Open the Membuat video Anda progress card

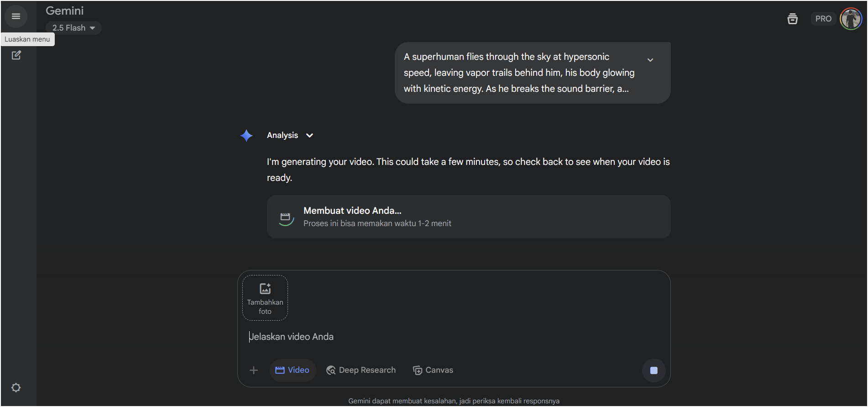469,217
